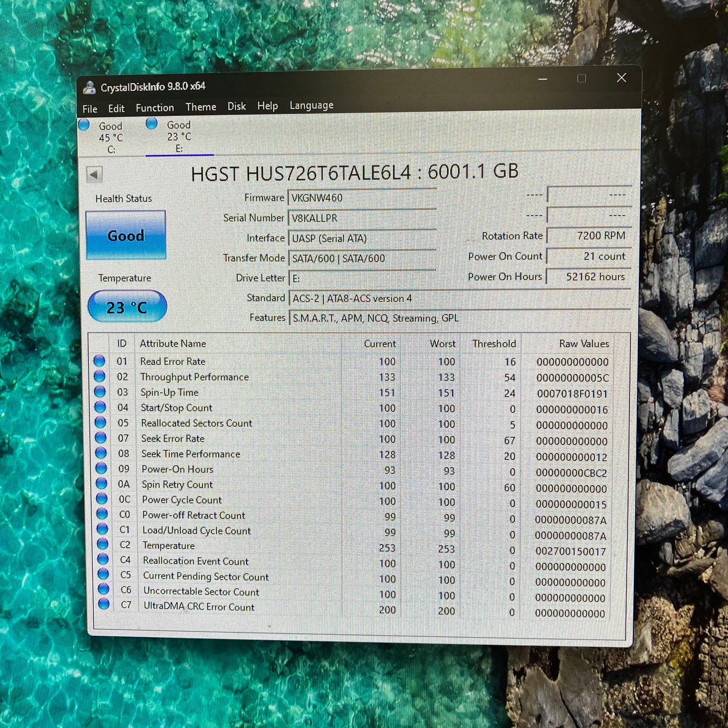
Task: Click the status icon for Power-On Hours row
Action: click(x=101, y=469)
